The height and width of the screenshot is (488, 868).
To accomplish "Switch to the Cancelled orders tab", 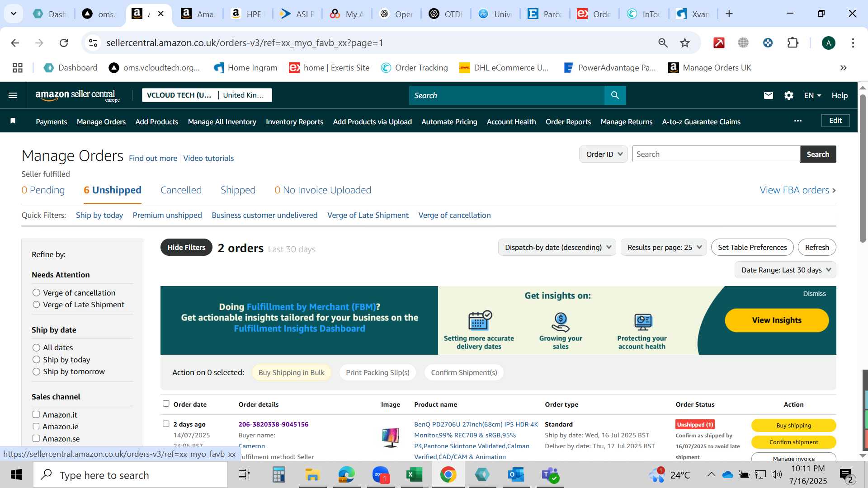I will 181,190.
